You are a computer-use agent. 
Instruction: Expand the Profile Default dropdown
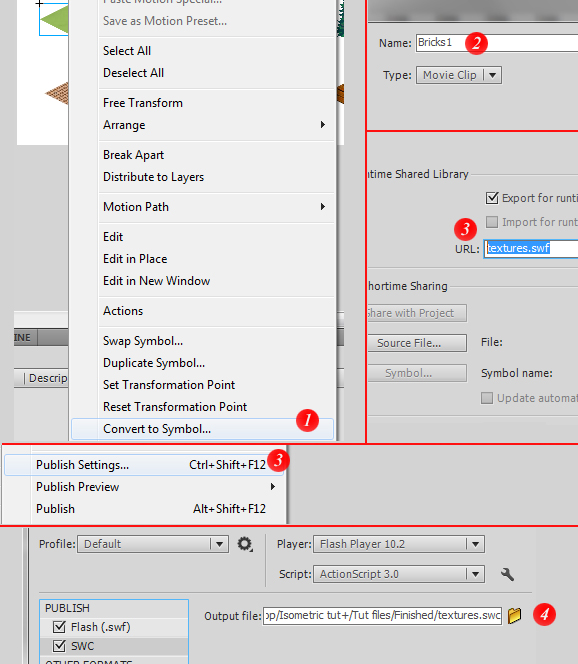pos(153,544)
